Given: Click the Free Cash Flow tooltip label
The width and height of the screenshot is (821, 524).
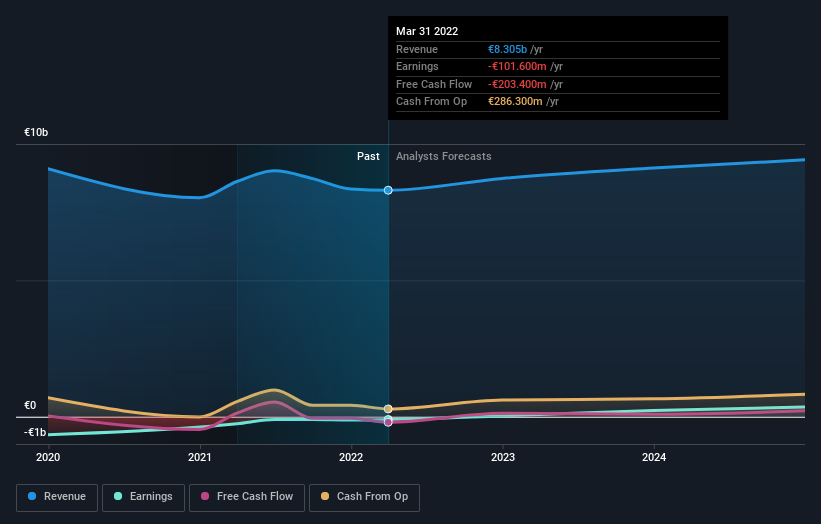Looking at the screenshot, I should click(x=434, y=84).
